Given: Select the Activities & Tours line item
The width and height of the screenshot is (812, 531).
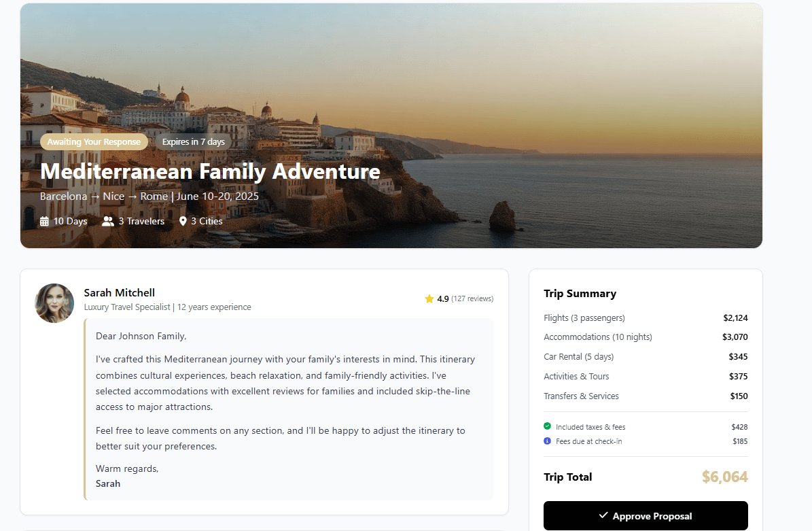Looking at the screenshot, I should click(x=576, y=376).
